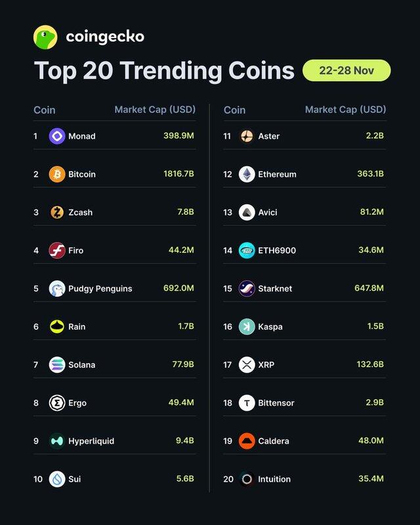
Task: Click the Monad coin icon
Action: click(57, 136)
